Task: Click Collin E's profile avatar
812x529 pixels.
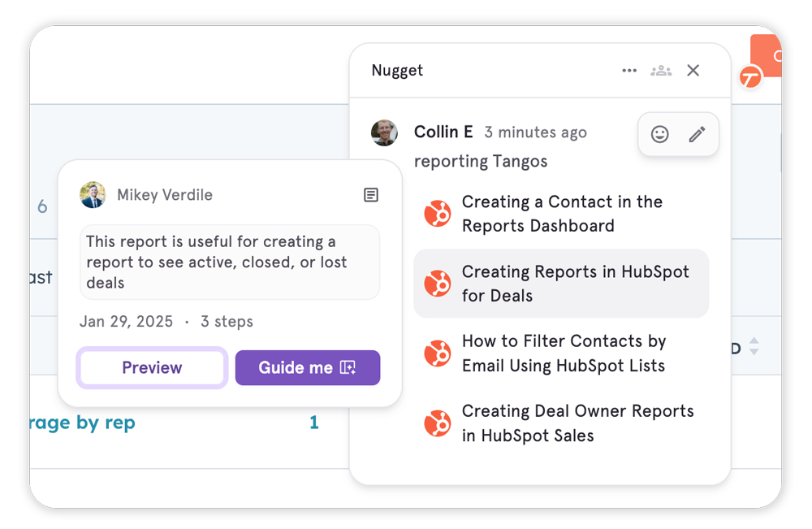Action: click(x=384, y=132)
